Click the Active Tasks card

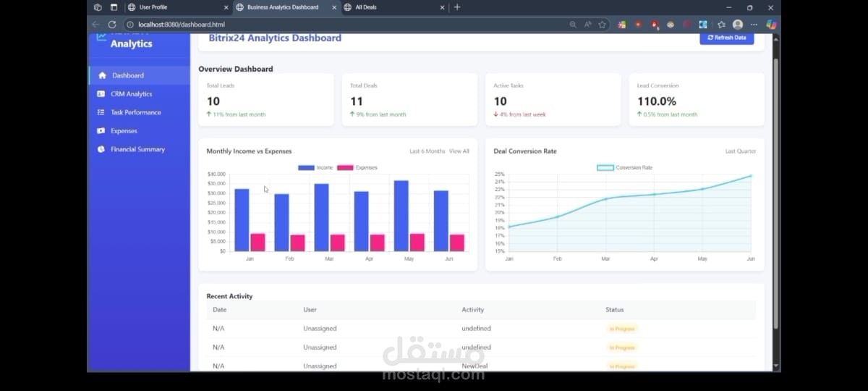553,100
